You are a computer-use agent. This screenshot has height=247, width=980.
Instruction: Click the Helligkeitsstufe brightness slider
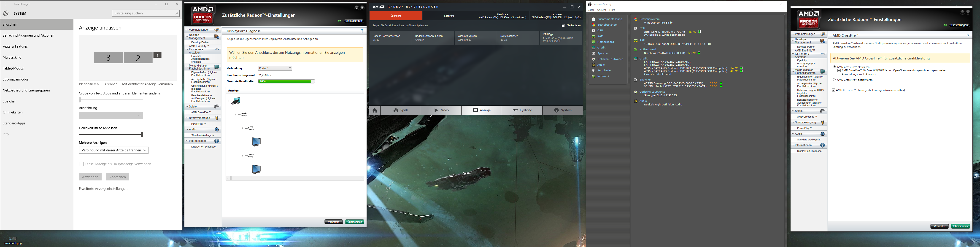click(111, 134)
